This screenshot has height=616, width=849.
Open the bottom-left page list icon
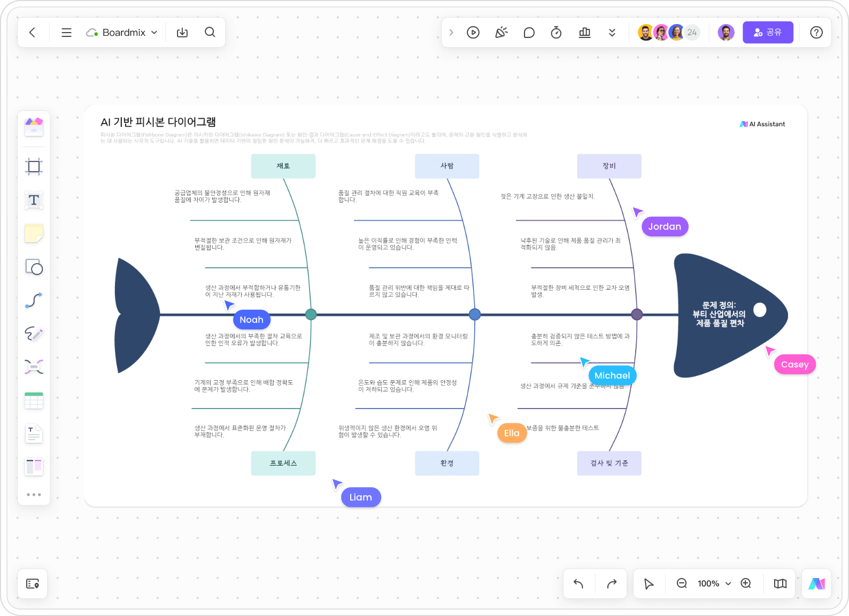[x=33, y=584]
